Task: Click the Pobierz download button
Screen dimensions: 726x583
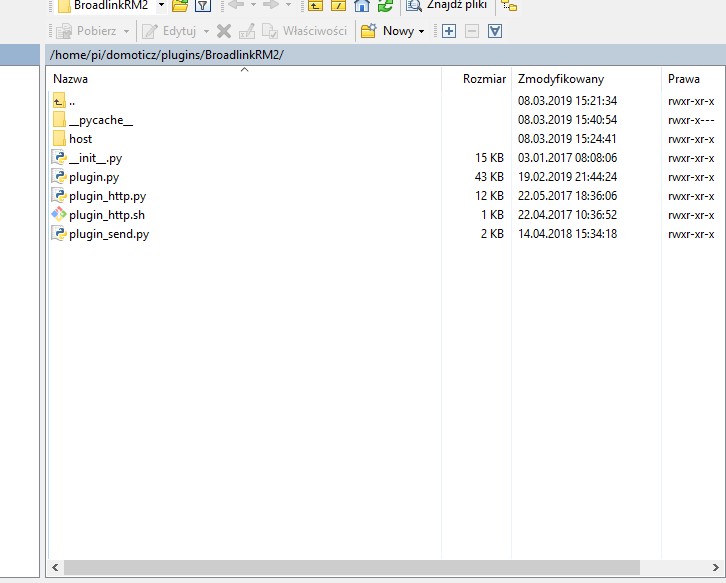Action: 86,31
